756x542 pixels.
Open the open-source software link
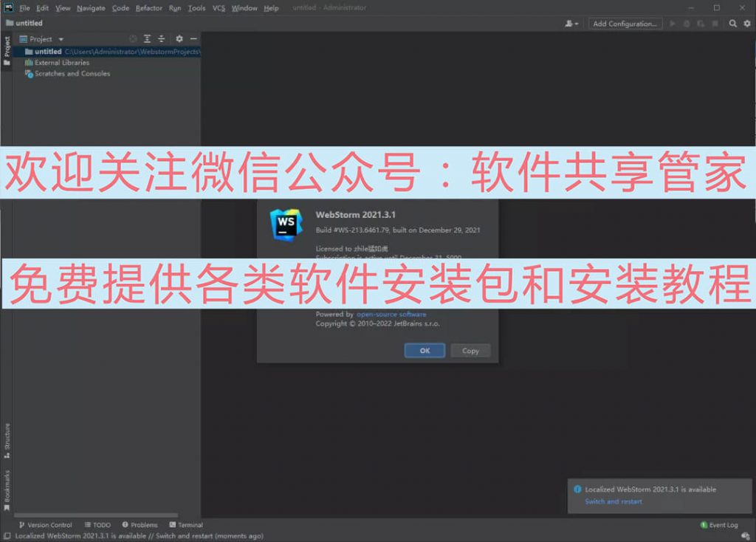[391, 314]
